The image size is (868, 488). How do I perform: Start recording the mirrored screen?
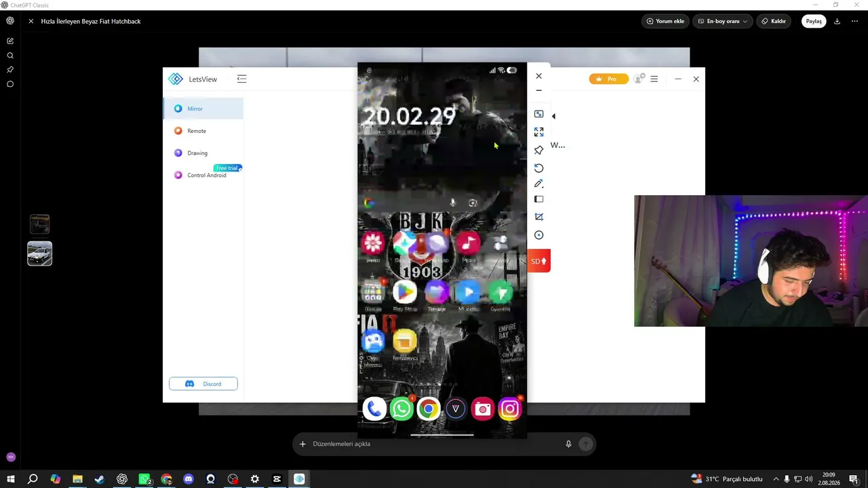pos(538,235)
